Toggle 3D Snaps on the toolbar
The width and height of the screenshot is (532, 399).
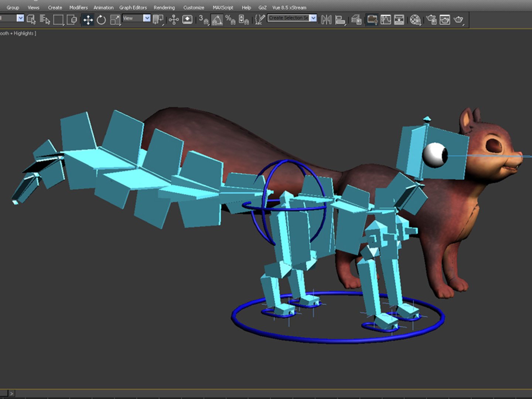point(204,20)
